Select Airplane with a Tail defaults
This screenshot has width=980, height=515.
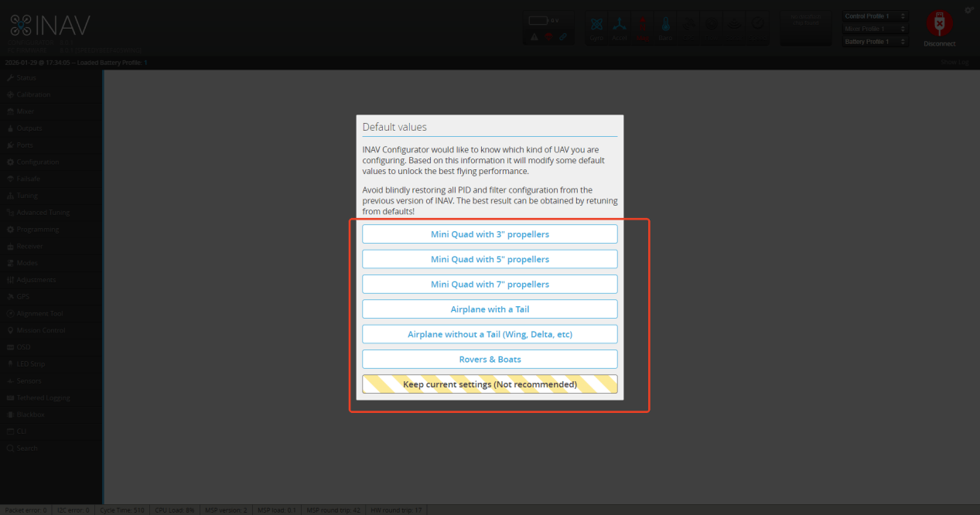[490, 309]
